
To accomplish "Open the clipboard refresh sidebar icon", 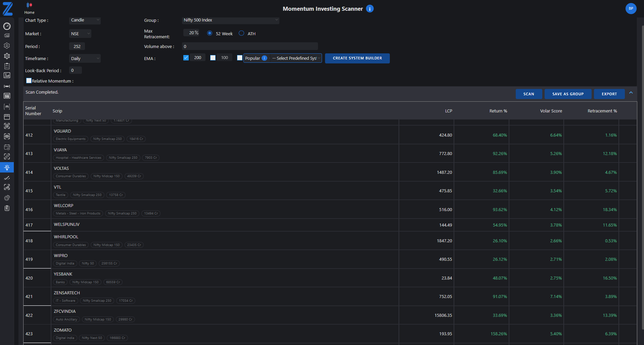I will pos(7,208).
